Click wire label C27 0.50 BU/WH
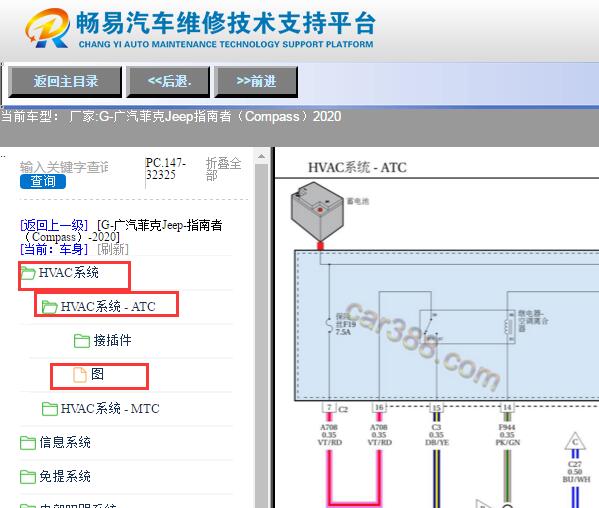599x508 pixels. tap(576, 472)
